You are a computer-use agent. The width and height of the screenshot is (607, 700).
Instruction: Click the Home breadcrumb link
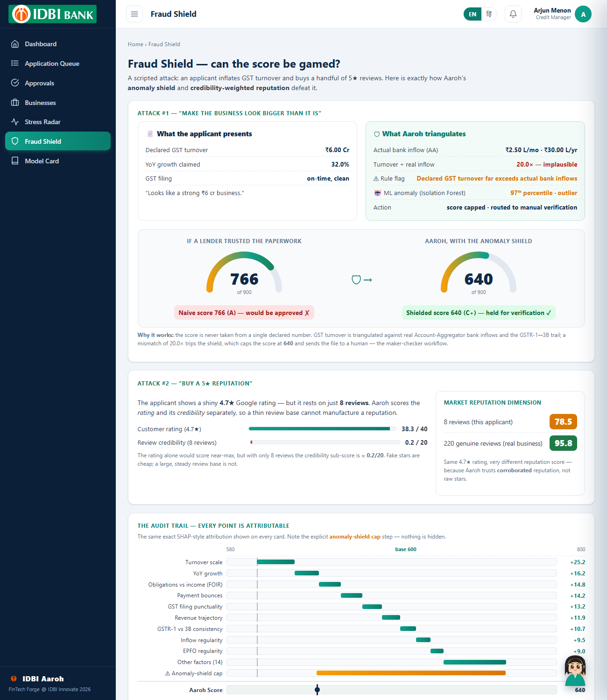pos(135,44)
